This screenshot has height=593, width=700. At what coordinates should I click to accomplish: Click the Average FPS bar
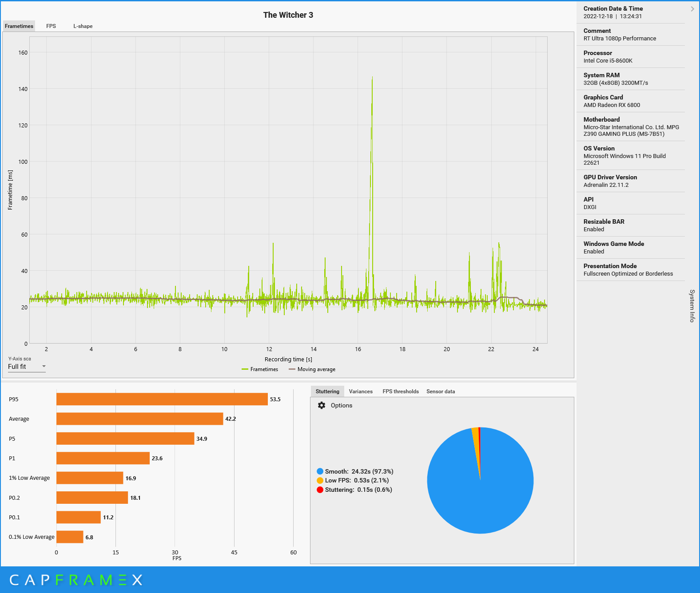(140, 419)
